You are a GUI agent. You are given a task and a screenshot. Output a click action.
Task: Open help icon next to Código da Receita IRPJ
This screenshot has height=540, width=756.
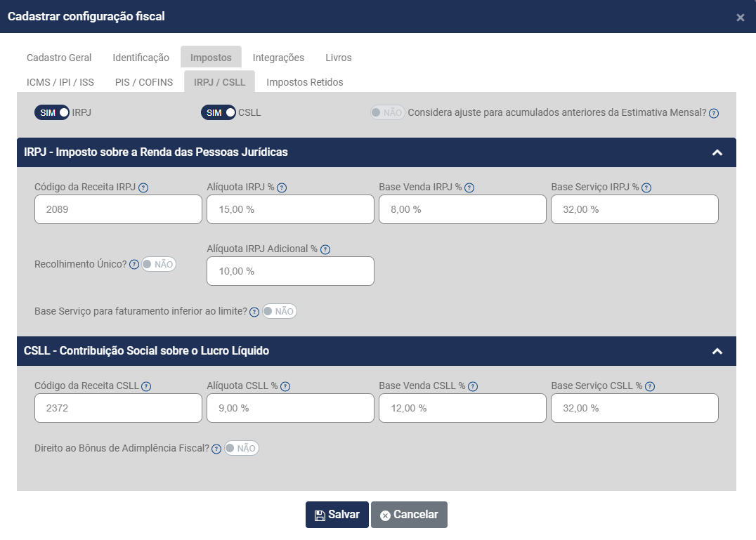143,188
